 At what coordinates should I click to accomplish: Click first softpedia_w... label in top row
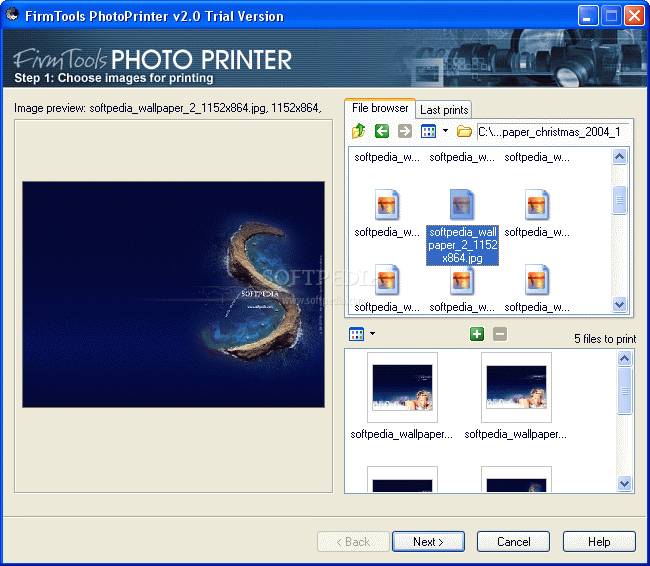[x=387, y=157]
